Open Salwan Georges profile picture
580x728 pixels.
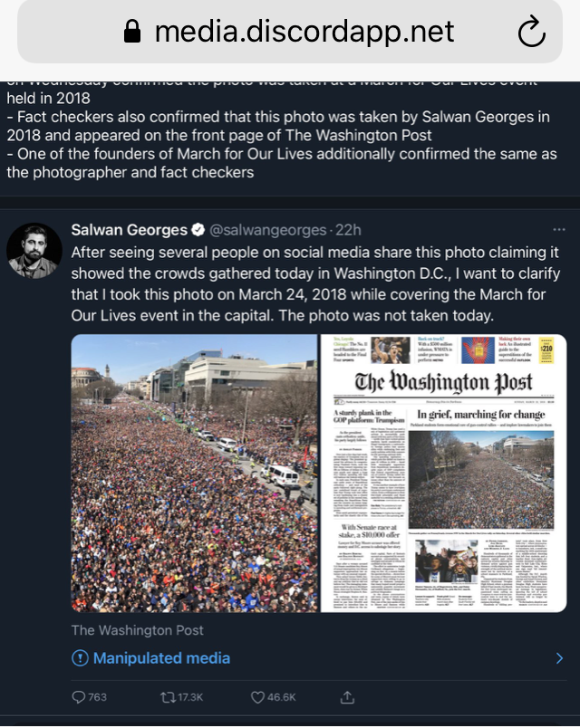coord(34,251)
